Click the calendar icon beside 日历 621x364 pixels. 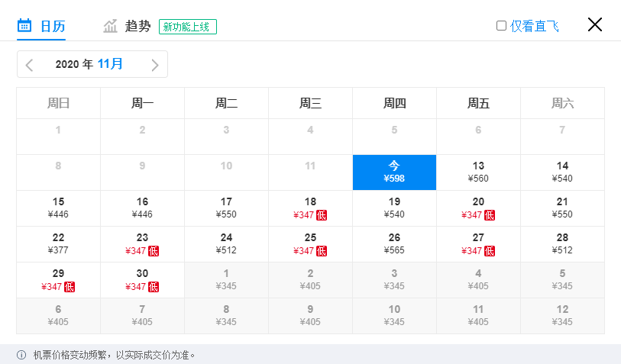click(x=24, y=26)
